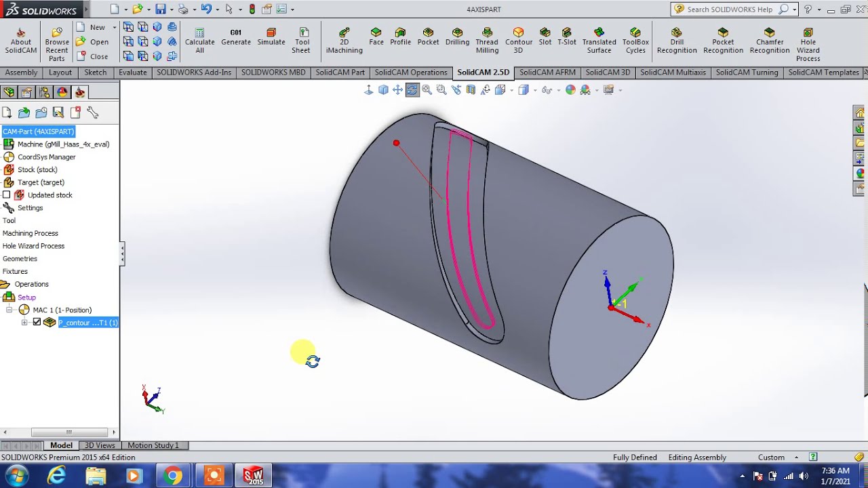Switch to the SolidCAM Turning tab
The width and height of the screenshot is (868, 488).
click(x=747, y=73)
